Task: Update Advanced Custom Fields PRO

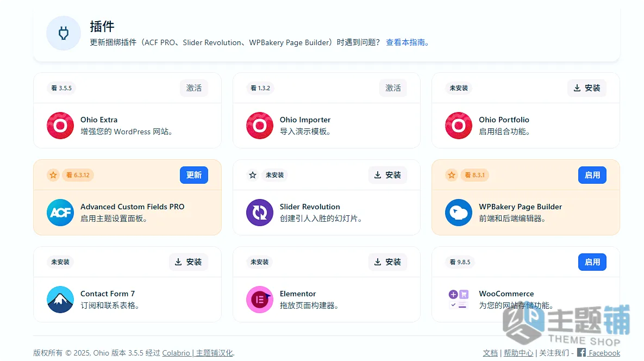Action: point(194,175)
